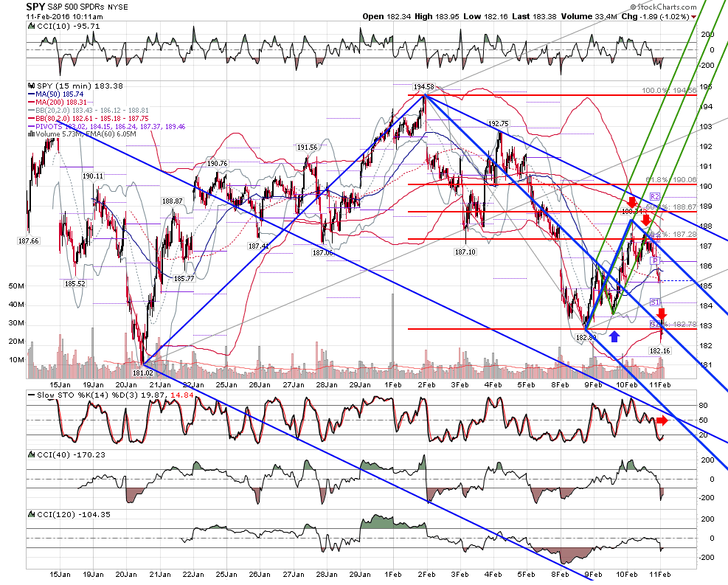Click the CCI(120) indicator icon
Screen dimensions: 728x585
point(32,514)
